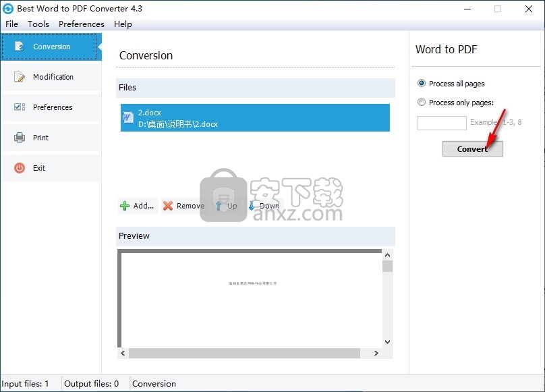Click the Print printer icon in sidebar
The height and width of the screenshot is (392, 545).
[x=20, y=138]
